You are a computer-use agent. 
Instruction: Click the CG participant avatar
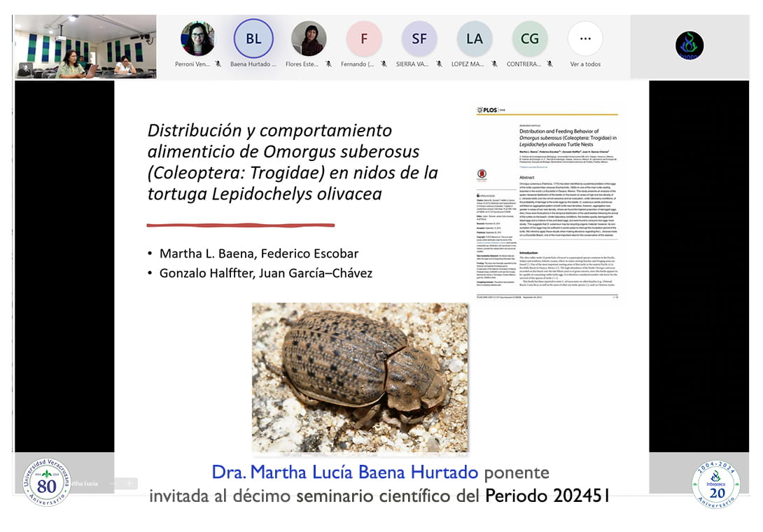click(x=530, y=38)
